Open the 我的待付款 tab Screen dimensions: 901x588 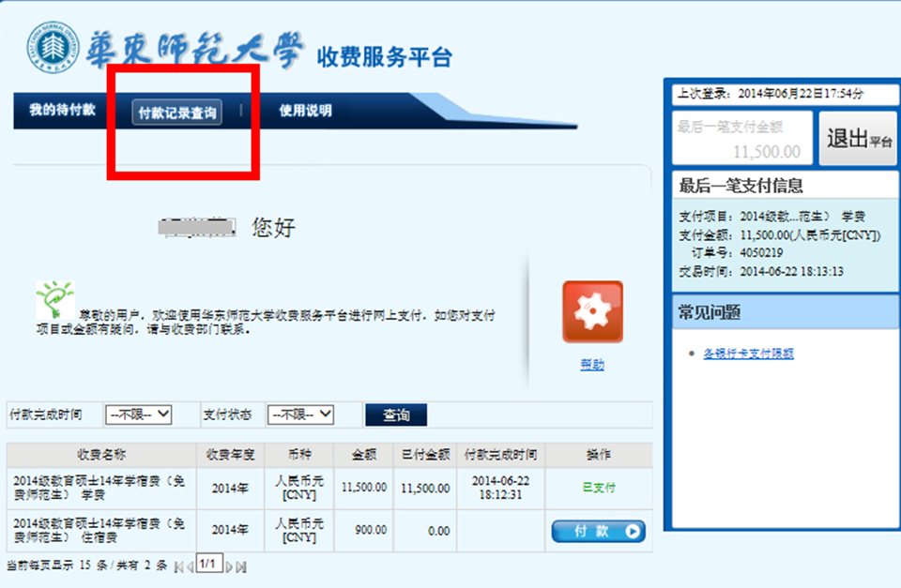(x=62, y=110)
